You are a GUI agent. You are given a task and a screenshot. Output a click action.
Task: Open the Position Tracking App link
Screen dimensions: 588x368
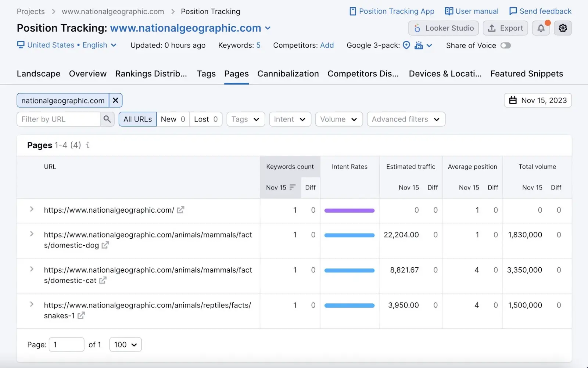click(x=392, y=11)
